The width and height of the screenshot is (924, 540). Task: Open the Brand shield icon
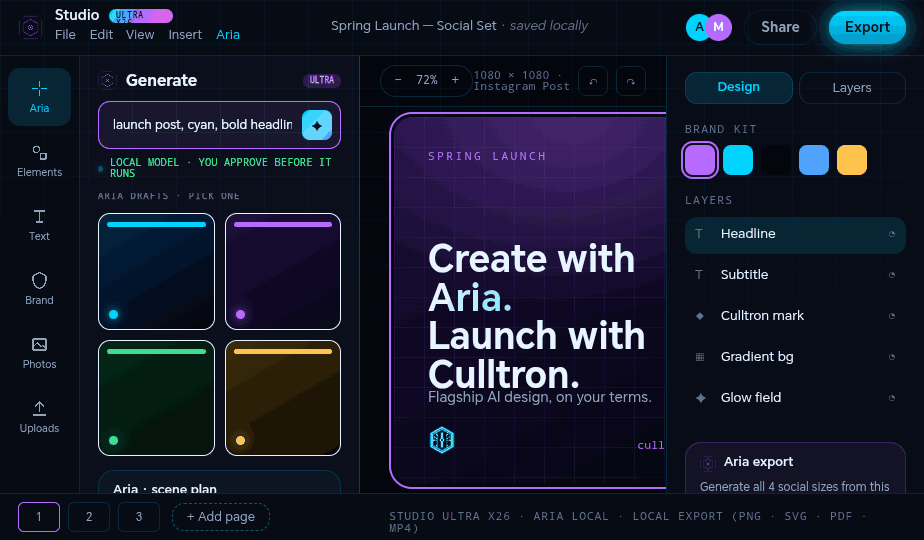(39, 281)
